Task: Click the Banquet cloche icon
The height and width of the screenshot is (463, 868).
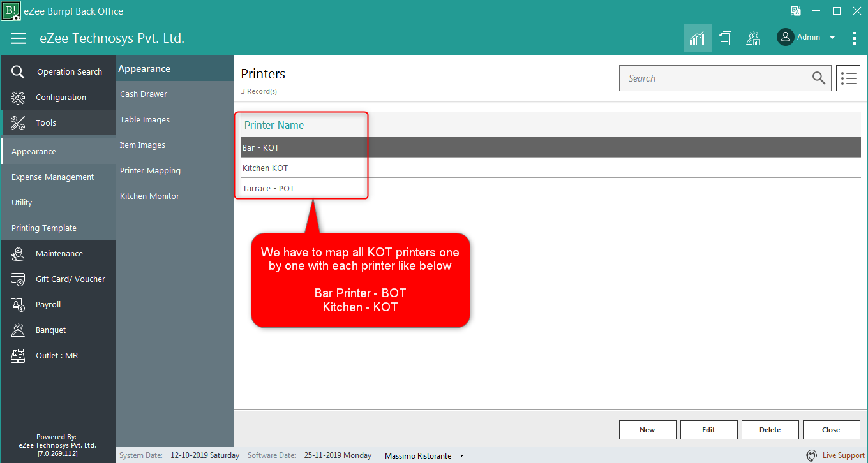Action: pyautogui.click(x=18, y=330)
